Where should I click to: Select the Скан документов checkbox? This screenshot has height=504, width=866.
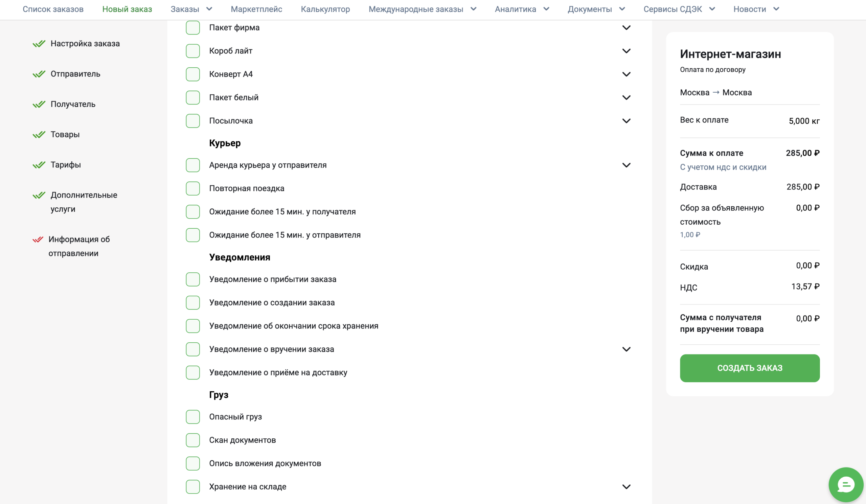point(193,440)
